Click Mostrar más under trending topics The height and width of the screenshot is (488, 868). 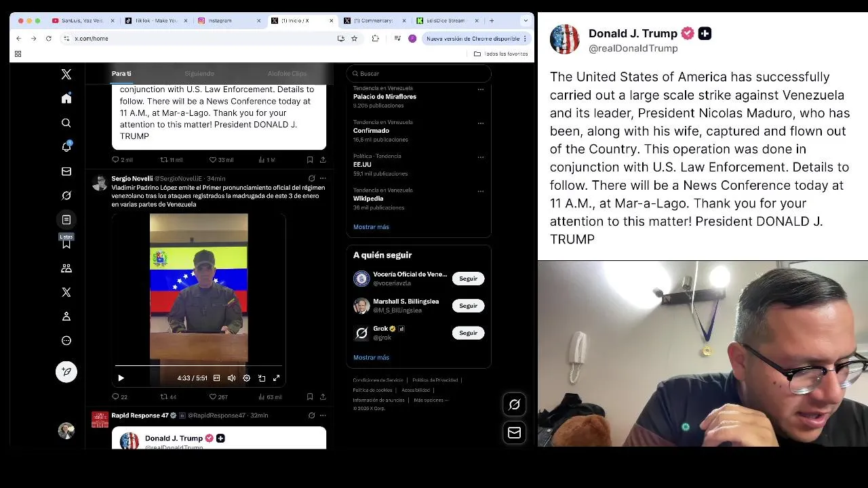371,227
